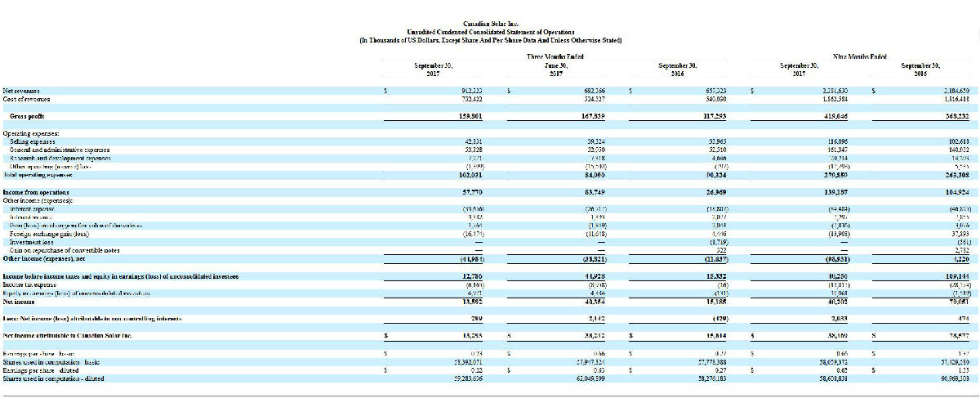Click net income value 79,051
The width and height of the screenshot is (980, 403).
click(x=959, y=301)
